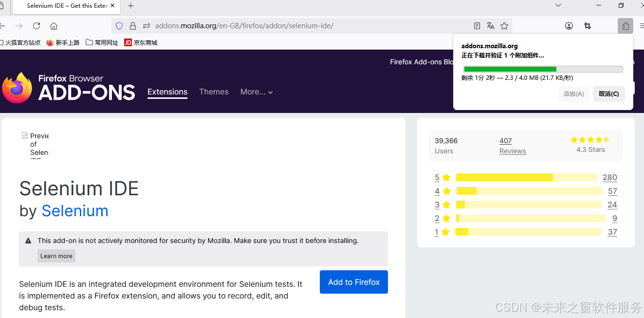The image size is (644, 318).
Task: Go to Themes section
Action: (x=214, y=92)
